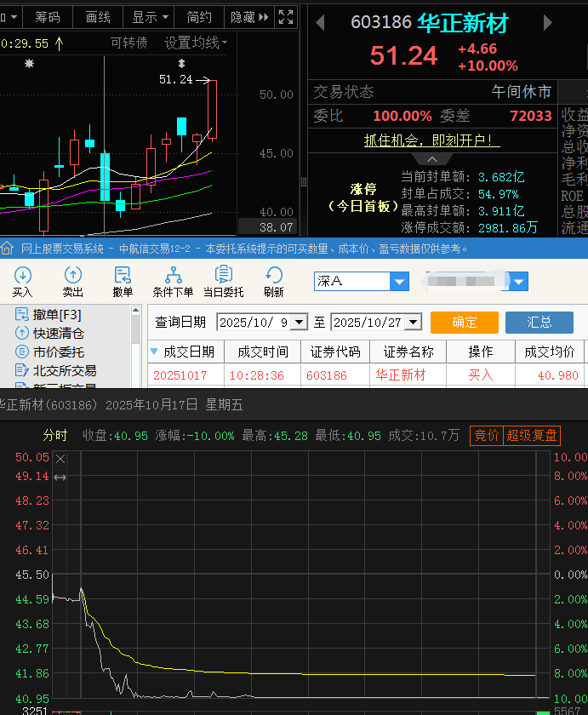The width and height of the screenshot is (588, 715).
Task: Click the 北交所交易 sidebar icon
Action: tap(22, 370)
